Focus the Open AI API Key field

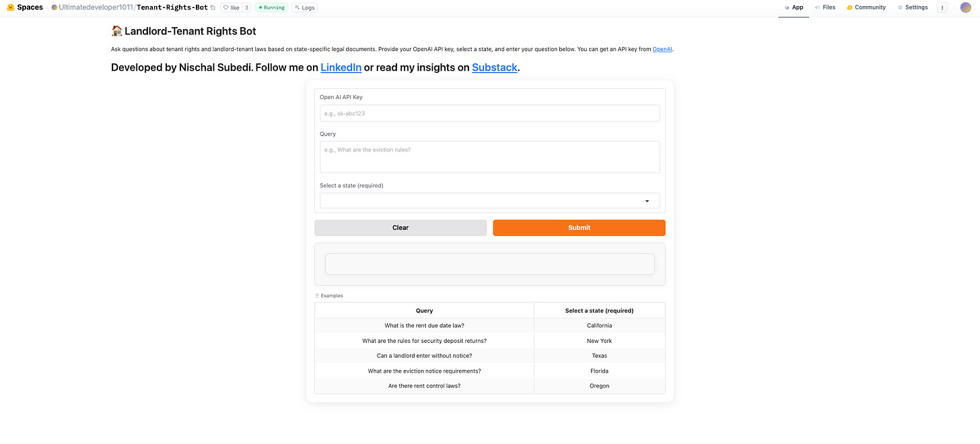coord(489,113)
